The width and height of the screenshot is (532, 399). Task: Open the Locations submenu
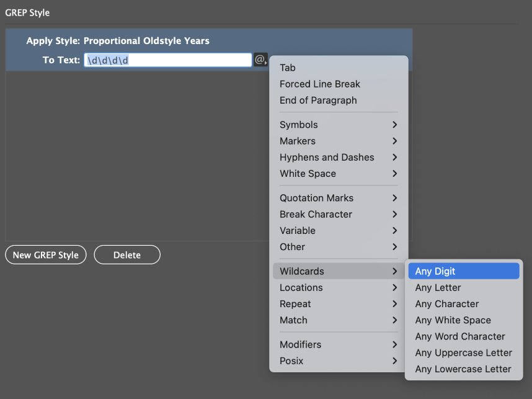click(x=339, y=288)
